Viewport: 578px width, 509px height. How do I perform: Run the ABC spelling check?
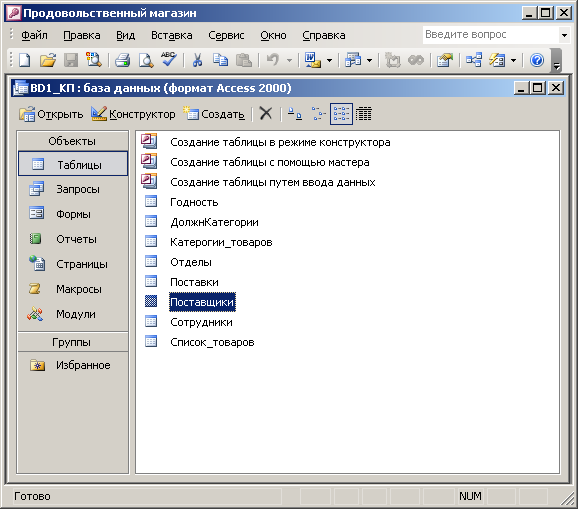(x=168, y=60)
